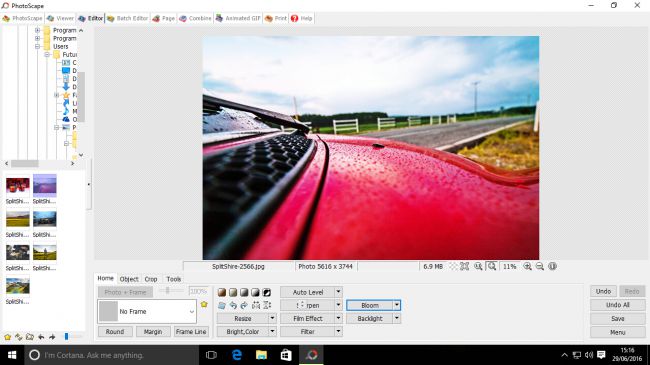Click the fullscreen view icon in status bar

pyautogui.click(x=465, y=266)
